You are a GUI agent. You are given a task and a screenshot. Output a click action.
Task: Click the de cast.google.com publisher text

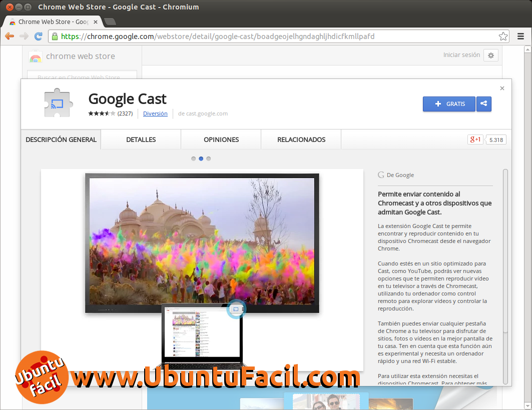pyautogui.click(x=203, y=113)
